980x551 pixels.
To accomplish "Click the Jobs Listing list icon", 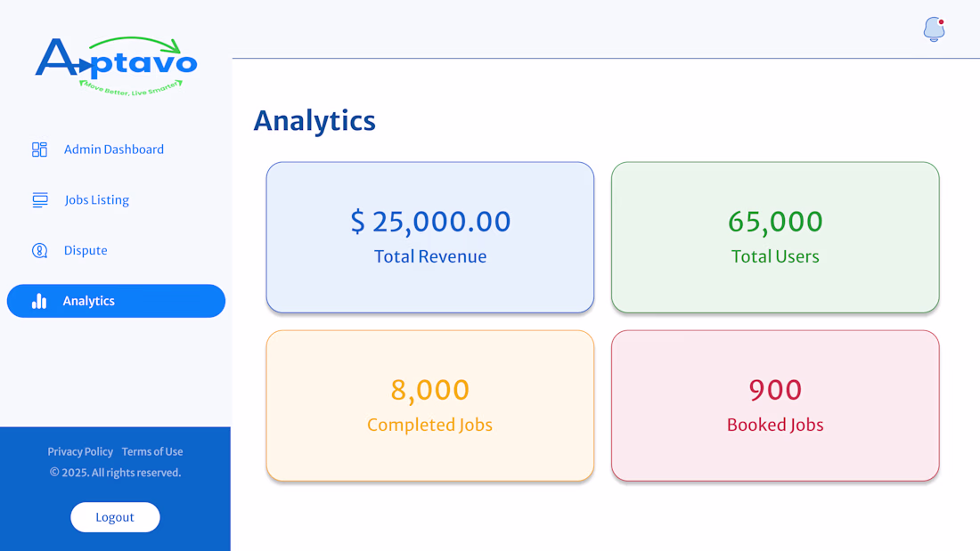I will pyautogui.click(x=40, y=200).
